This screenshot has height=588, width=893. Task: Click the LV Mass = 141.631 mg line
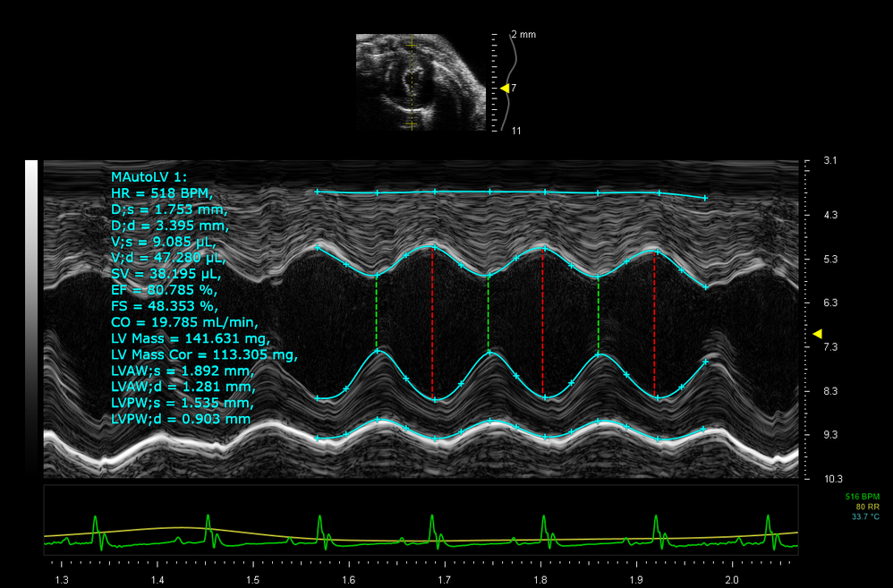191,338
